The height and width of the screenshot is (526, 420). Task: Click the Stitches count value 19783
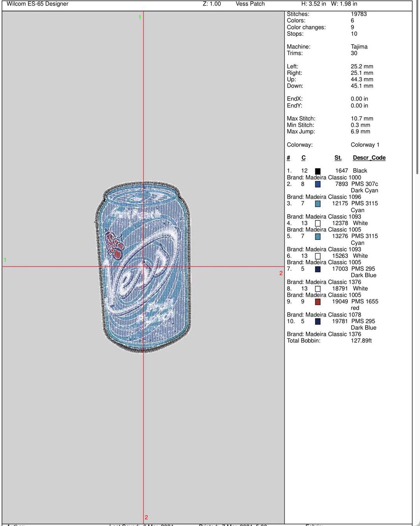coord(359,14)
